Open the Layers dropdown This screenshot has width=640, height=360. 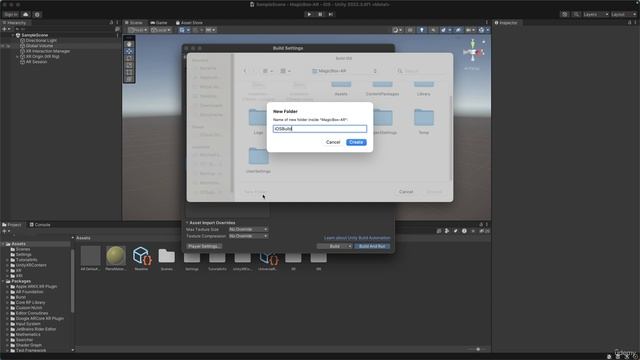(596, 14)
